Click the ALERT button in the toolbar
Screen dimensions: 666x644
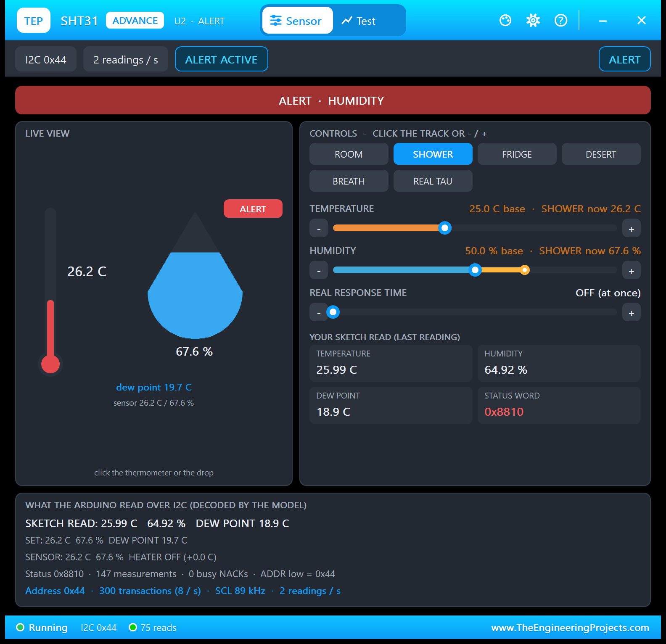[x=625, y=59]
